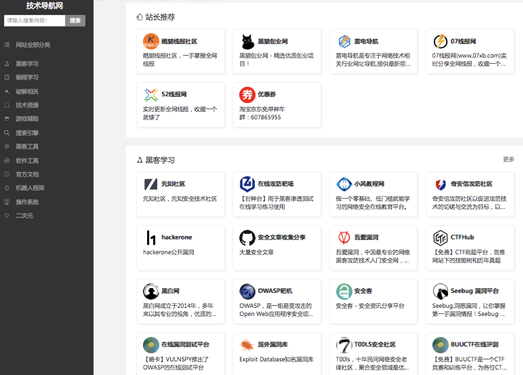Viewport: 523px width, 375px height.
Task: Open the hackerone title link
Action: pos(177,237)
